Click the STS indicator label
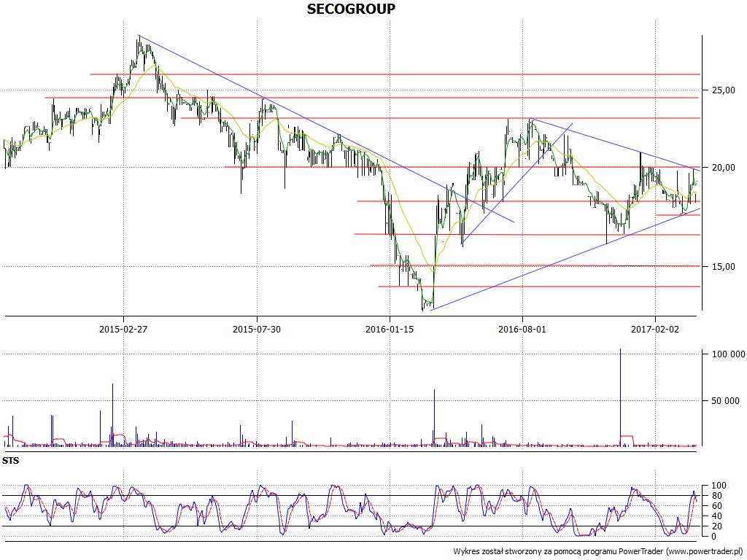Screen dimensions: 747x560 point(10,461)
